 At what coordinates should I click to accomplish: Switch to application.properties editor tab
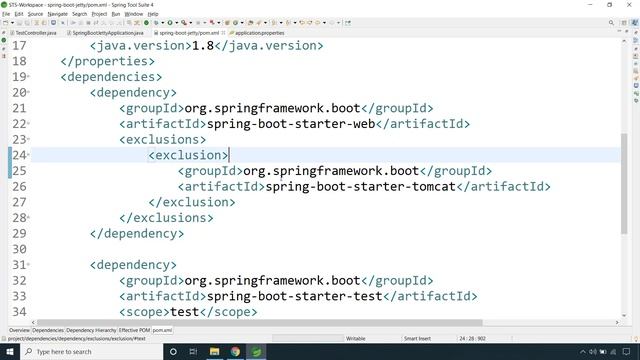(257, 33)
